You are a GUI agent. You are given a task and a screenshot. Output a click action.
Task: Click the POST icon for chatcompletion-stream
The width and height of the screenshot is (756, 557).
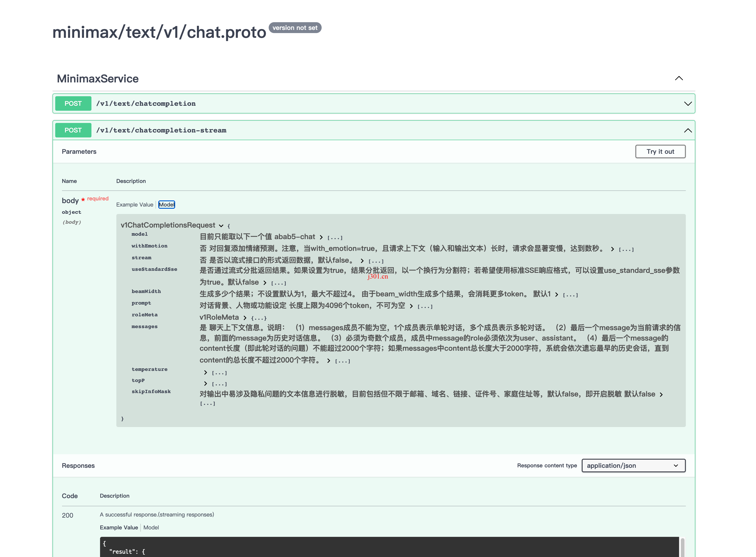pos(73,130)
